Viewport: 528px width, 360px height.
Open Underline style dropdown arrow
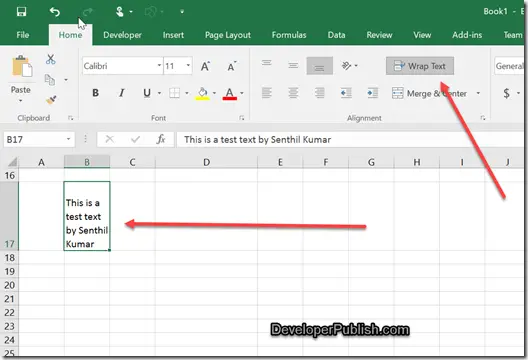coord(160,93)
